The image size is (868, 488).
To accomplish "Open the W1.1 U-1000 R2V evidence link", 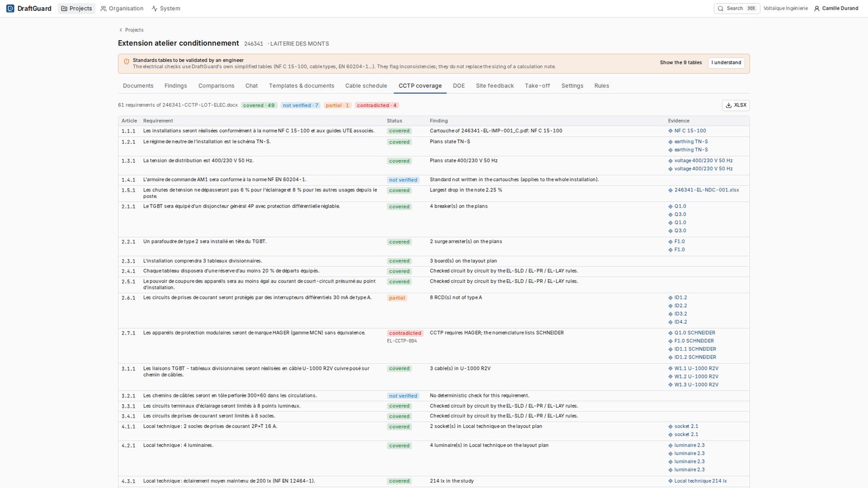I will (693, 369).
